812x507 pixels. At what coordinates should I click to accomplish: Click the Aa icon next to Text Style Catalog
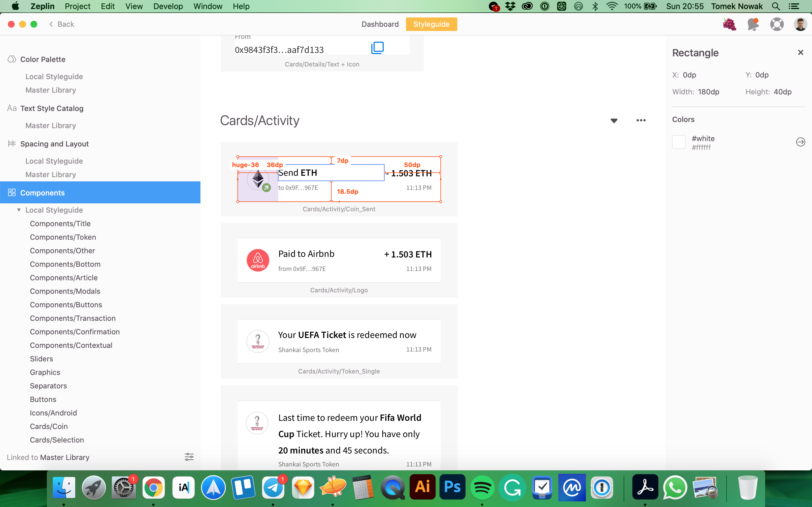point(11,108)
